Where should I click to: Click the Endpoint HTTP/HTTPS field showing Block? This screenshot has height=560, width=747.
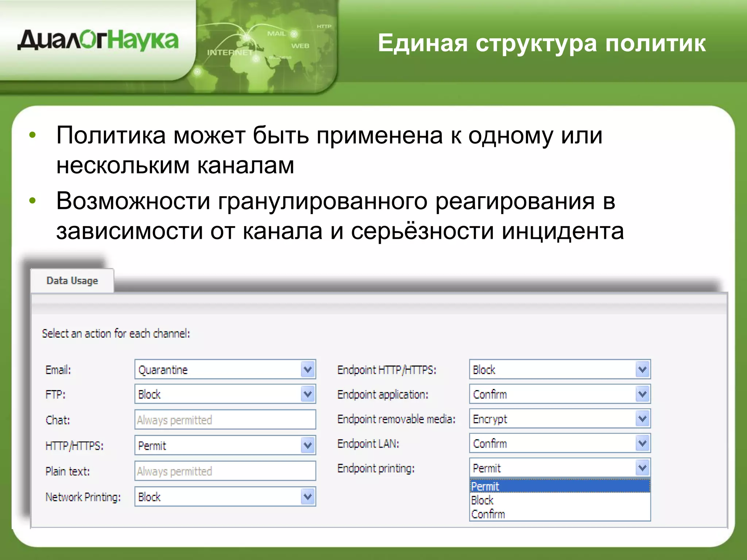(560, 370)
